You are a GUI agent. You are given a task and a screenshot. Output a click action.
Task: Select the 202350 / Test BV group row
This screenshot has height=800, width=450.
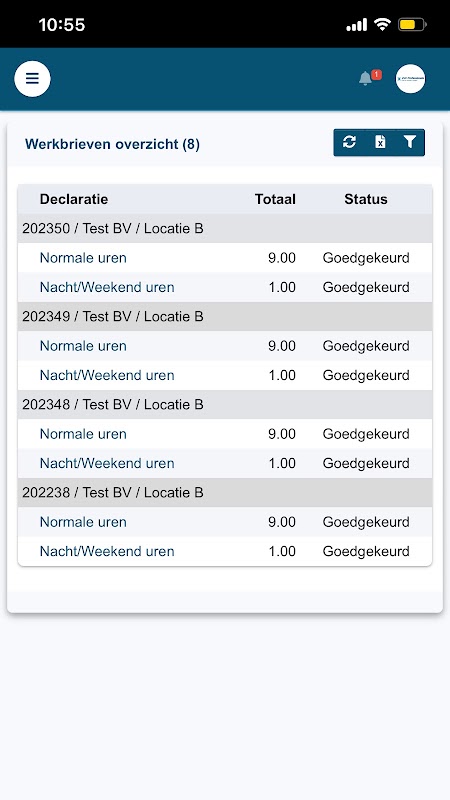point(225,229)
